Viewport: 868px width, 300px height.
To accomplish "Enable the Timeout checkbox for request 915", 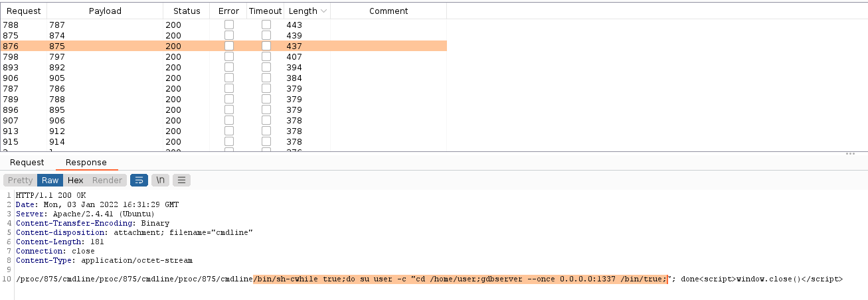I will coord(266,142).
